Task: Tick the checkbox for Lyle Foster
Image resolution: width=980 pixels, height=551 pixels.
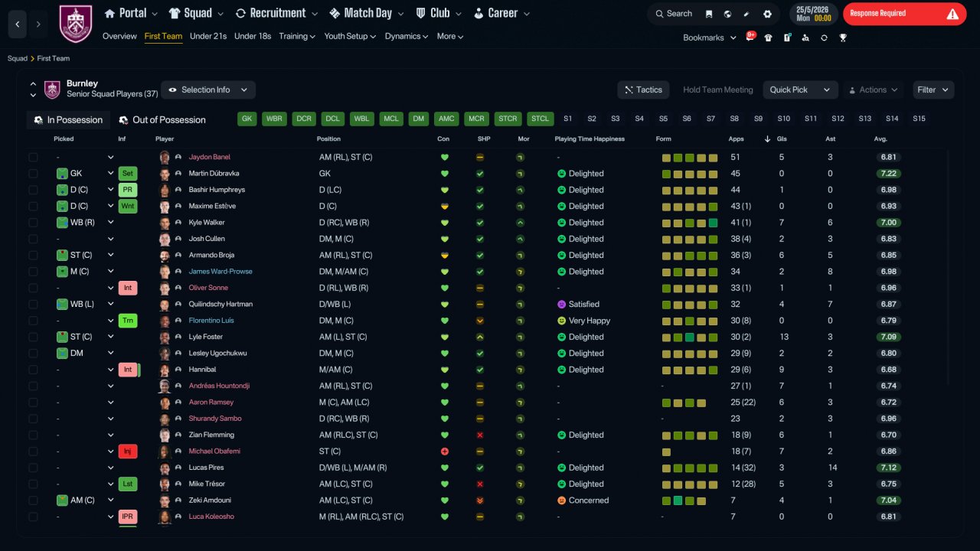Action: coord(33,337)
